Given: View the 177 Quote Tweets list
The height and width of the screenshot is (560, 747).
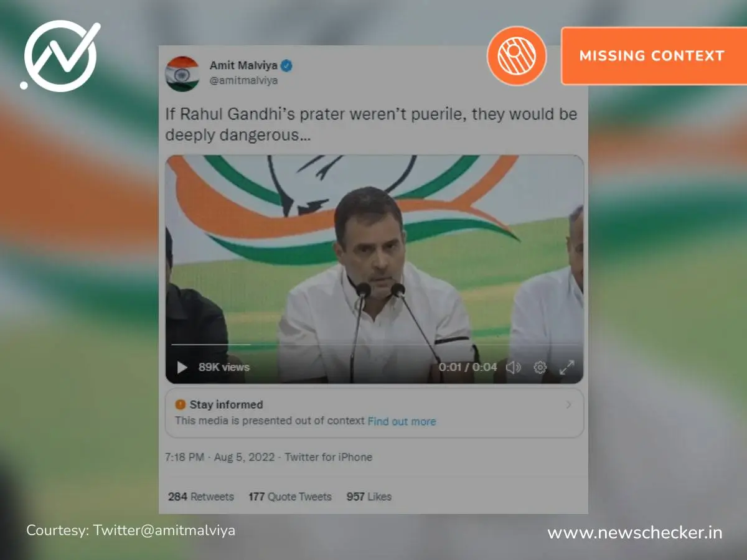Looking at the screenshot, I should [x=290, y=497].
